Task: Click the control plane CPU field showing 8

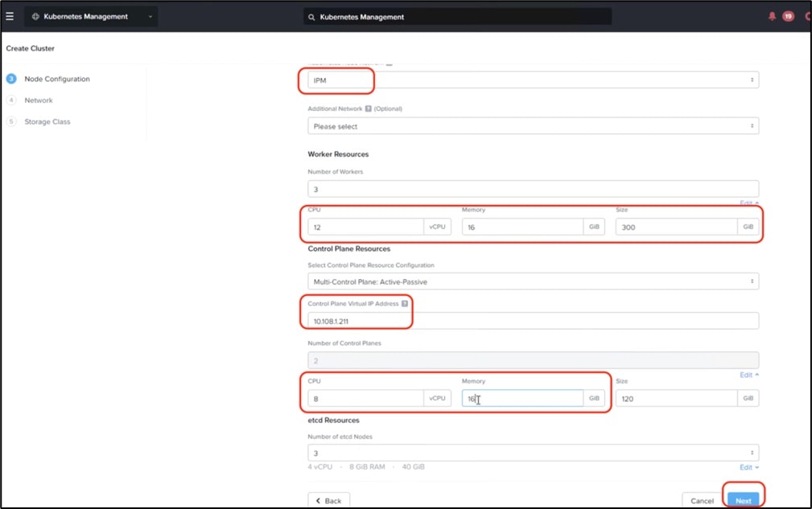Action: 365,398
